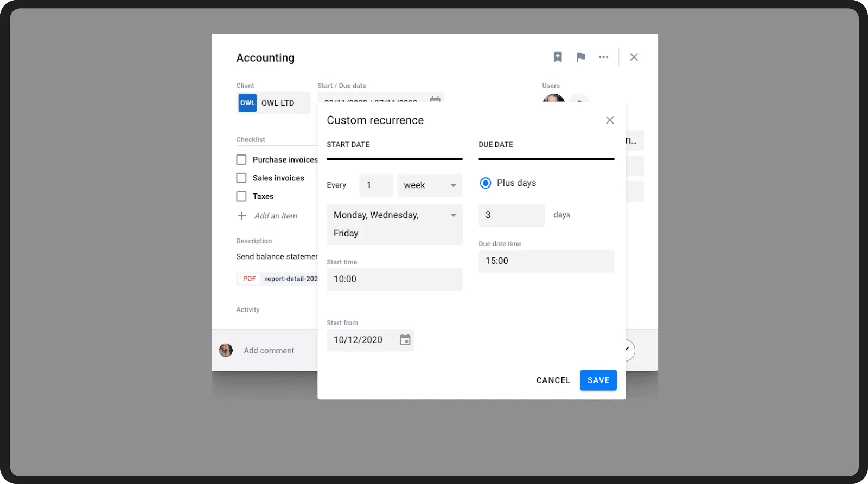
Task: Click the plus days number field showing 3
Action: (511, 215)
